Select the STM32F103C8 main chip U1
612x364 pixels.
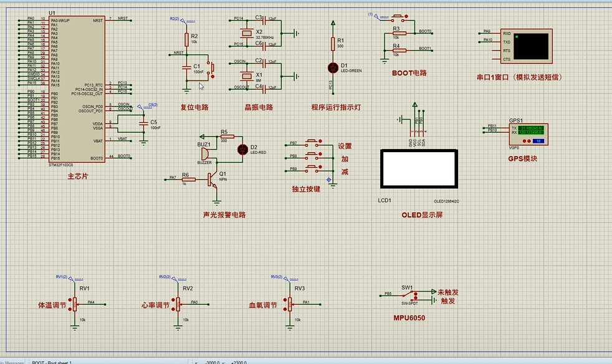point(77,89)
